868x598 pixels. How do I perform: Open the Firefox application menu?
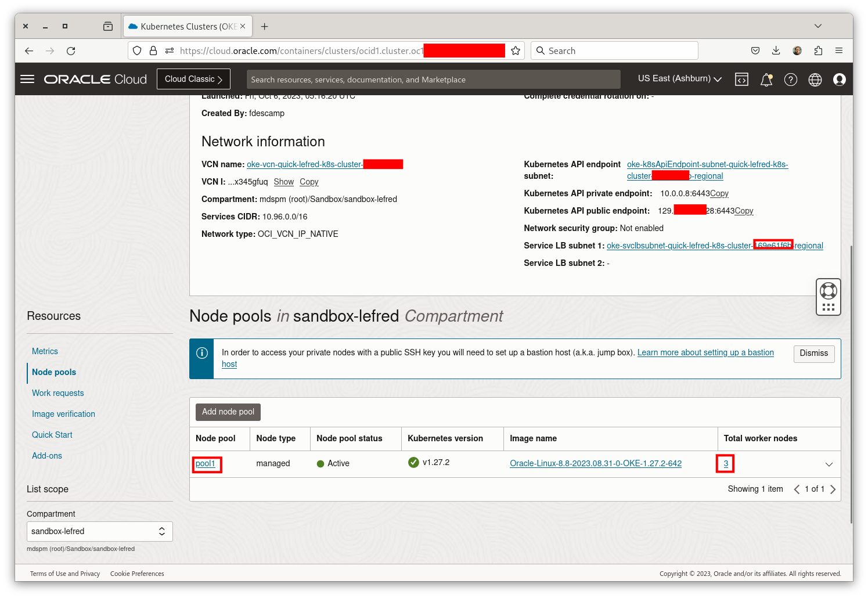point(839,51)
